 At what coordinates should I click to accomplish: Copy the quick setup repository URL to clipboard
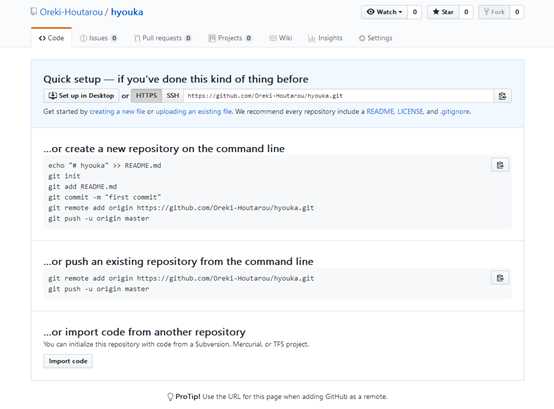click(502, 96)
